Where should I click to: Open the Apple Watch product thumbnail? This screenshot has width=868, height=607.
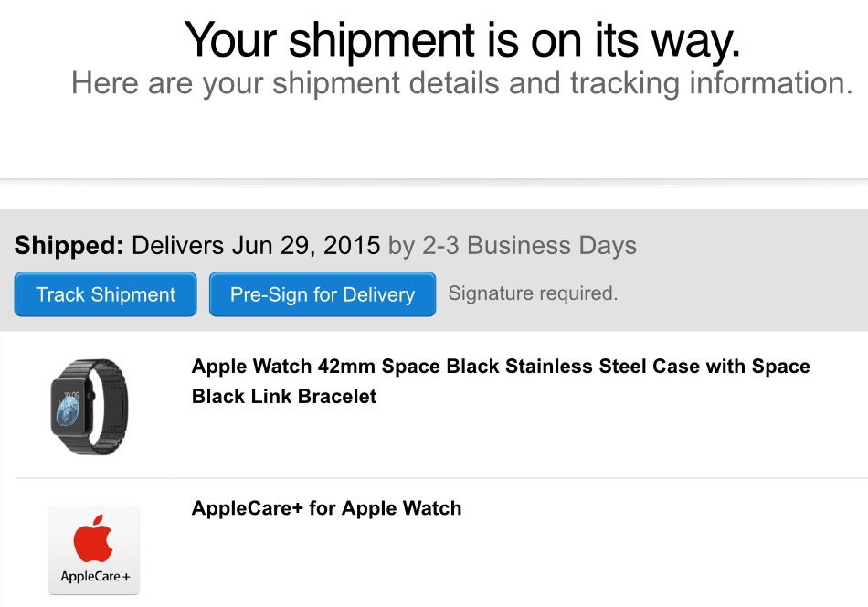(x=89, y=408)
